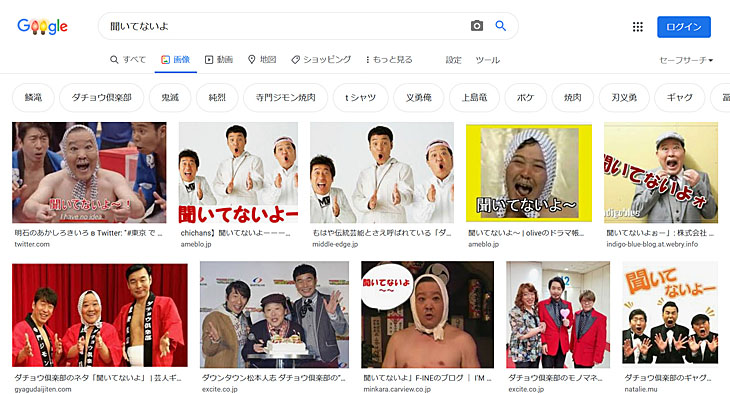Select the 寺門ジモン焼肉 filter chip
This screenshot has height=394, width=730.
285,97
